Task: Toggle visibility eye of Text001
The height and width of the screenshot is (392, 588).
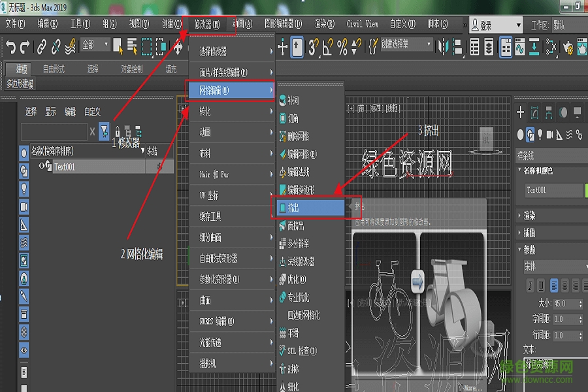Action: coord(42,166)
